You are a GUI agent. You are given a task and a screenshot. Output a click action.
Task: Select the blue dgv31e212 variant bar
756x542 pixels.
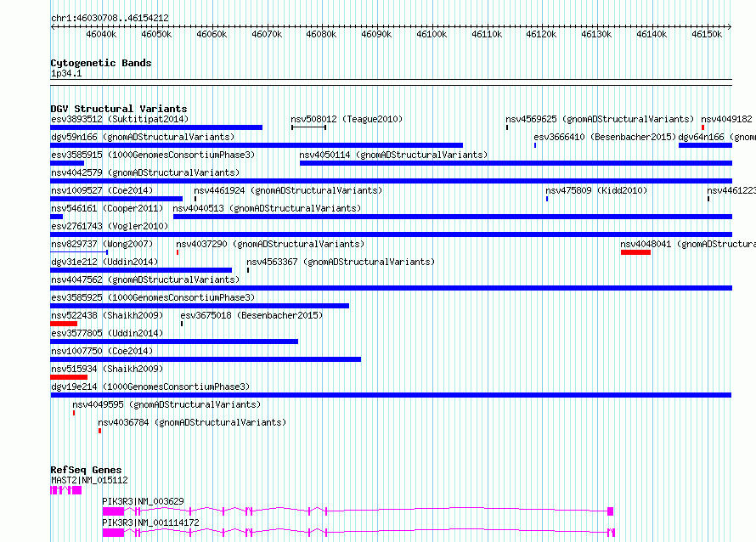point(141,270)
